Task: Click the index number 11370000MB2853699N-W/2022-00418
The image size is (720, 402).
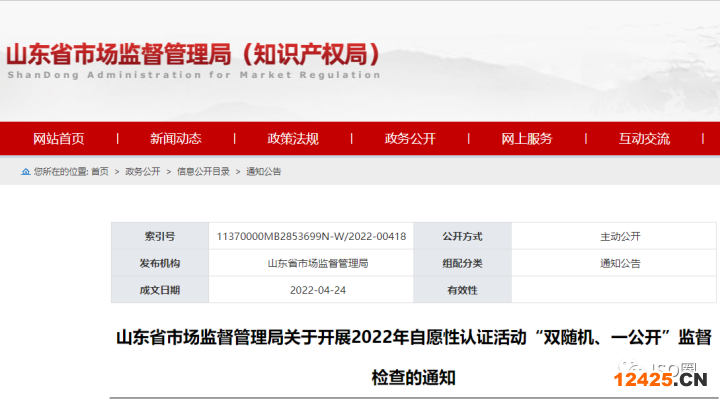Action: [311, 237]
